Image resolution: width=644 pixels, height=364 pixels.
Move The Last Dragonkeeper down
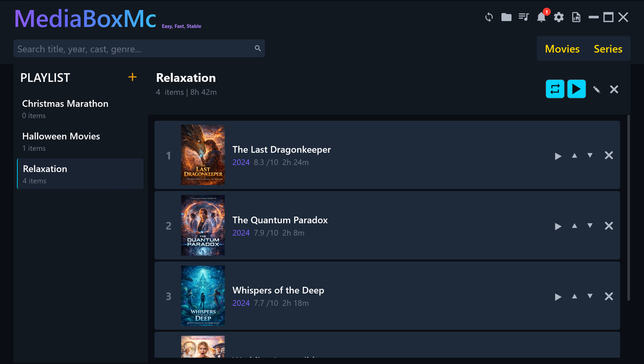[590, 155]
